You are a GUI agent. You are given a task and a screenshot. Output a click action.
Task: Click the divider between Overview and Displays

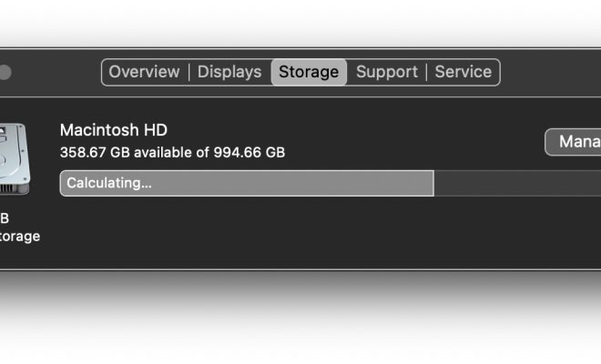[189, 73]
